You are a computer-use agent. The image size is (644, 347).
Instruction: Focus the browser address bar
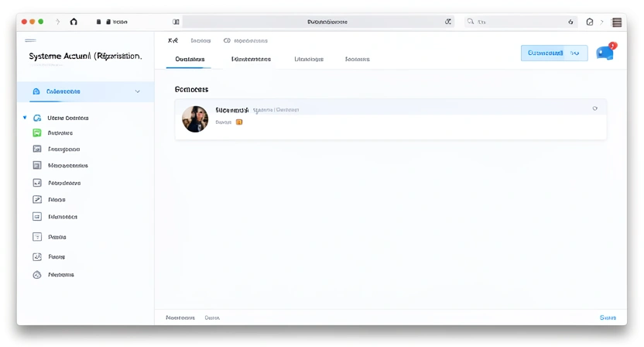(318, 22)
